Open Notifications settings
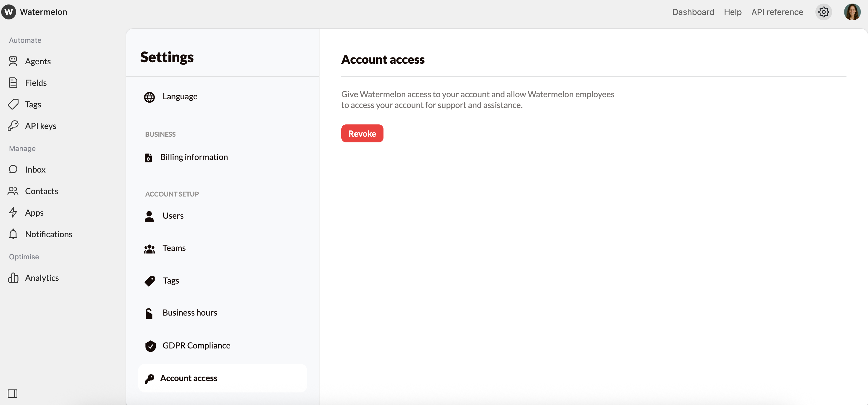The image size is (868, 405). click(x=48, y=234)
